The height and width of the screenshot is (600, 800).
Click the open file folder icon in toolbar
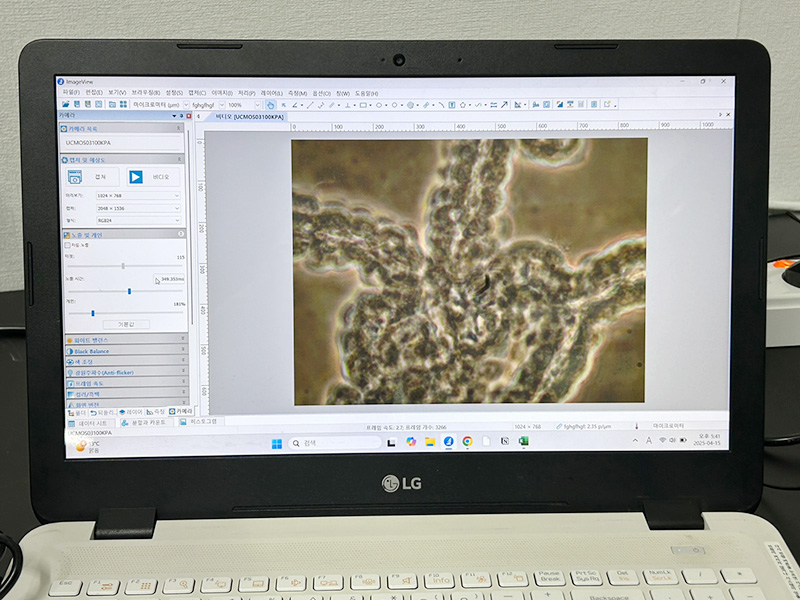(66, 104)
